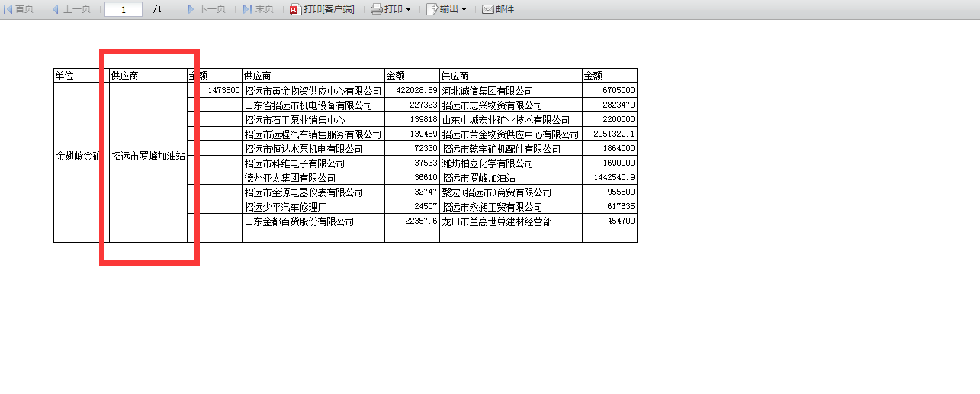980x394 pixels.
Task: Select amount cell 1864000
Action: point(609,148)
